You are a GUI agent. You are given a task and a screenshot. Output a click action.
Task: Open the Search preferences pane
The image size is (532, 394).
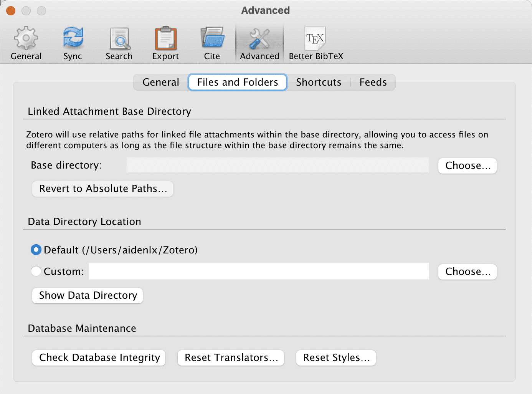pos(119,43)
